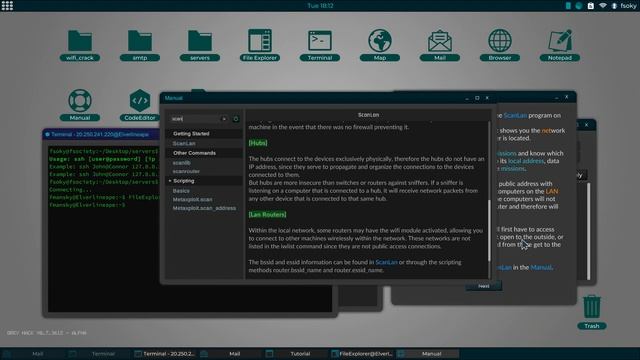Screen dimensions: 640x360
Task: Open the fsoky user menu
Action: pos(628,6)
